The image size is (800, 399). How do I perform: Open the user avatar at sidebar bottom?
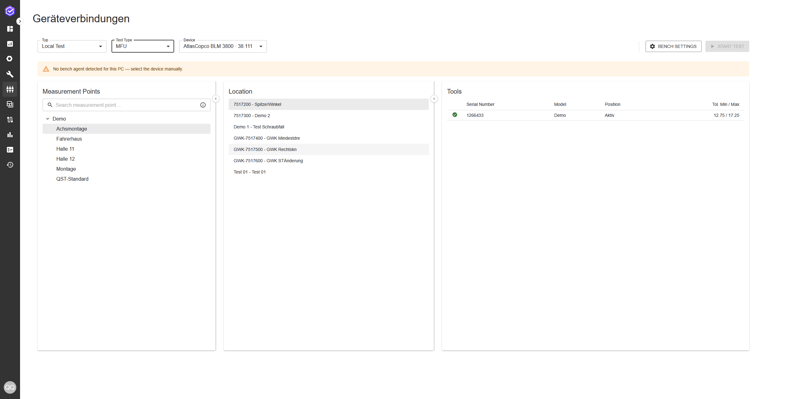coord(10,387)
